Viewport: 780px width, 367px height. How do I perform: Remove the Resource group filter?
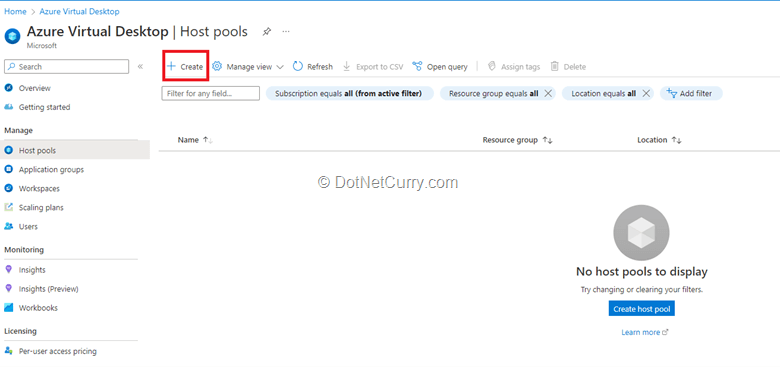pos(548,93)
